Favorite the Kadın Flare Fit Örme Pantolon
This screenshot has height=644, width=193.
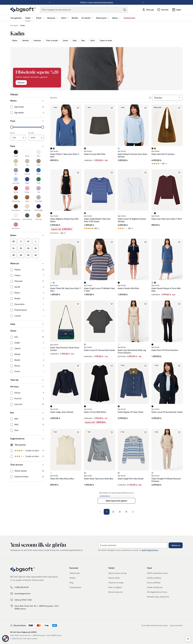179,304
